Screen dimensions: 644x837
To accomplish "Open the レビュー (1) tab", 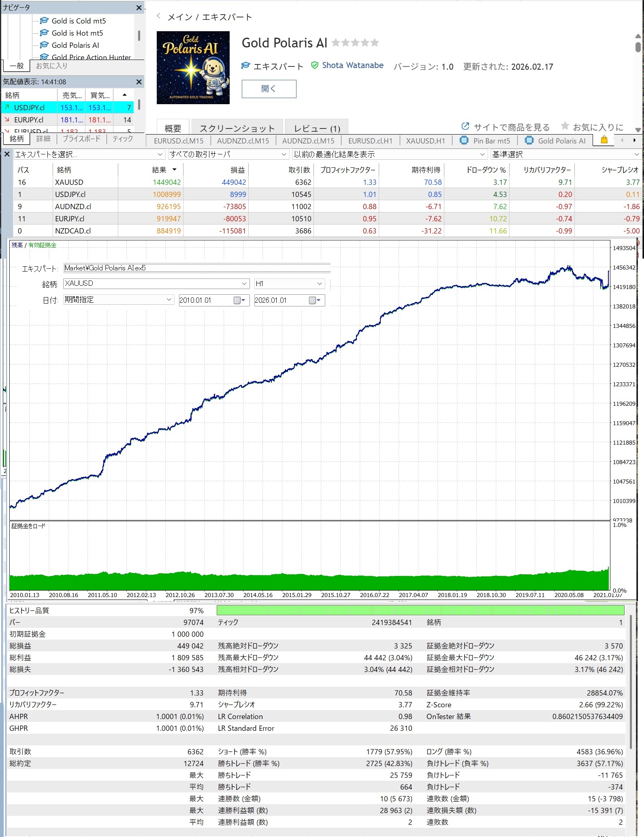I will pos(317,128).
